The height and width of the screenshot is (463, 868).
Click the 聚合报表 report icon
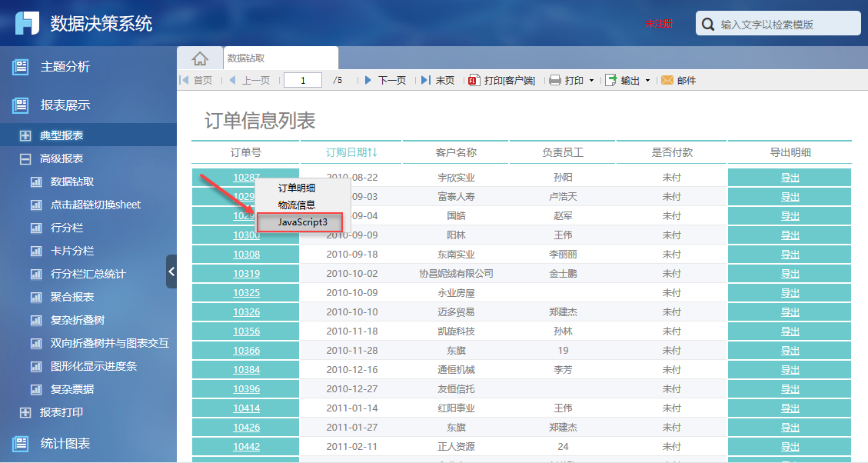tap(36, 298)
